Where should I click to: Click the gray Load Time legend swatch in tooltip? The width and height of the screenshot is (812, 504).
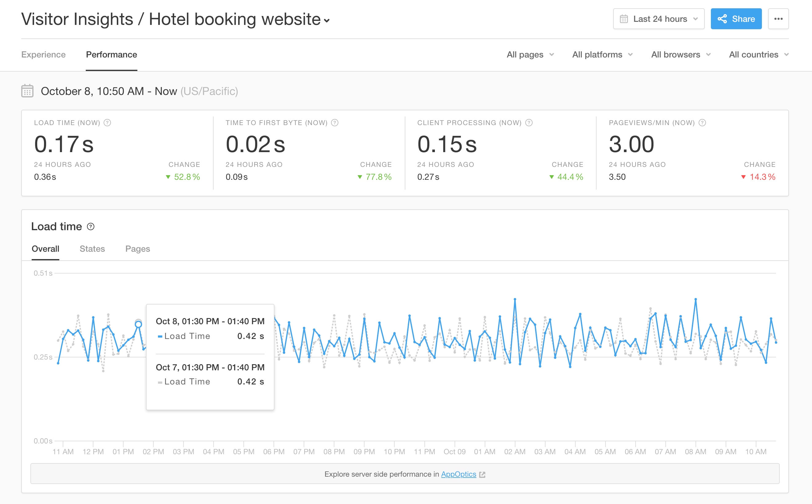[x=160, y=382]
